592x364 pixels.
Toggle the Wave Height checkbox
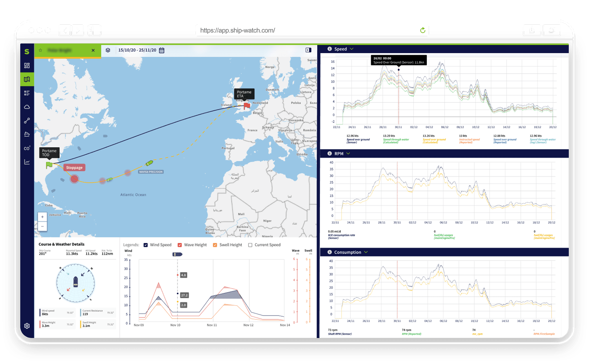click(180, 245)
